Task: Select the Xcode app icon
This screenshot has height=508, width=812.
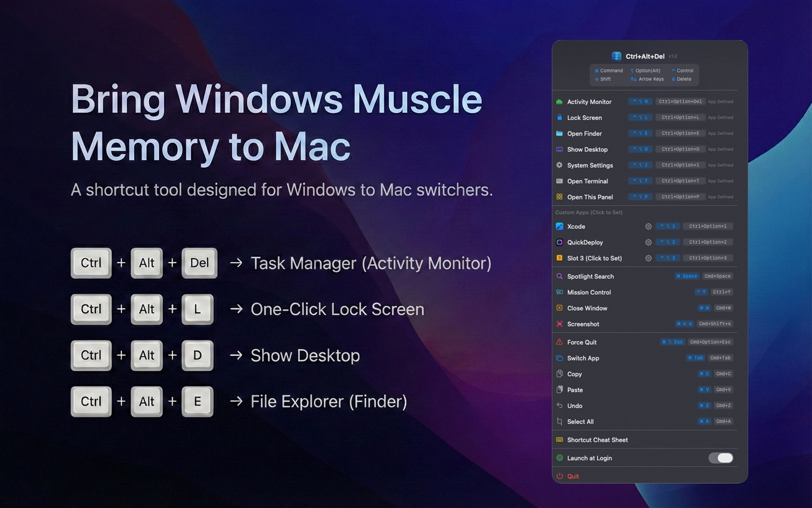Action: [560, 226]
